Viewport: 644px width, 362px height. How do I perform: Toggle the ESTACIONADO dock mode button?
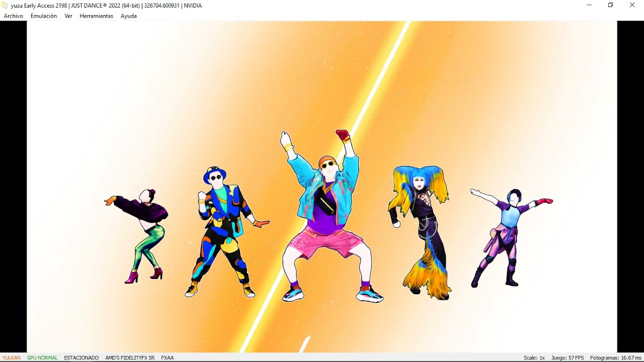82,358
